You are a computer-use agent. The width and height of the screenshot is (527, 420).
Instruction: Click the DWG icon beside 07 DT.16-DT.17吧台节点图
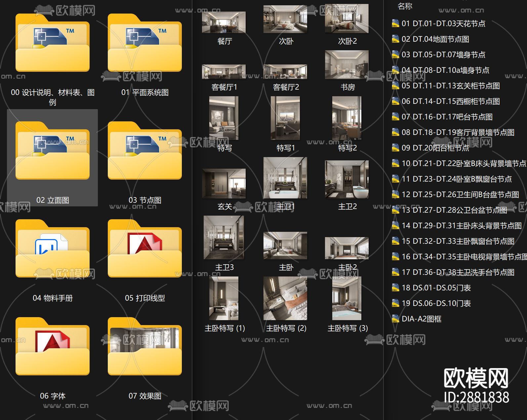[x=395, y=117]
